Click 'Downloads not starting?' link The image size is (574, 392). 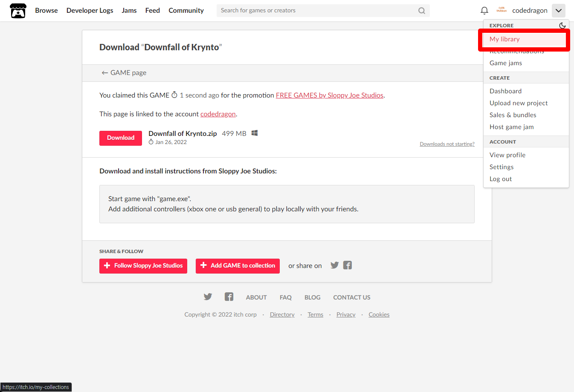(447, 144)
